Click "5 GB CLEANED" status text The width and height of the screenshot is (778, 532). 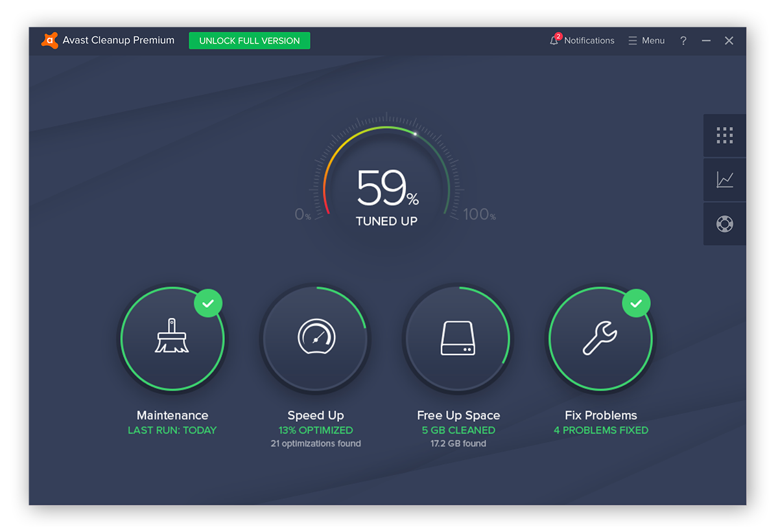pos(458,430)
